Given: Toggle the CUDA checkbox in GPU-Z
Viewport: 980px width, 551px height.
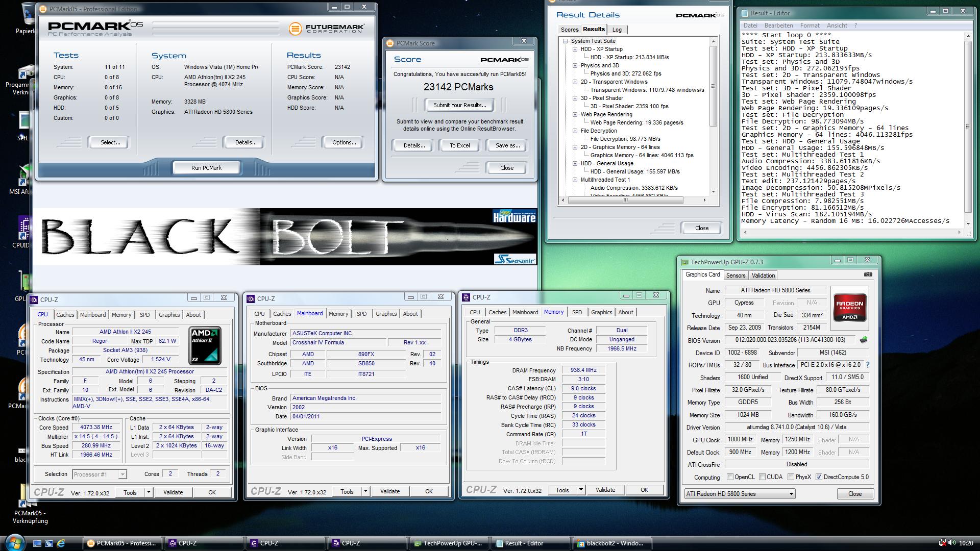Looking at the screenshot, I should 762,477.
